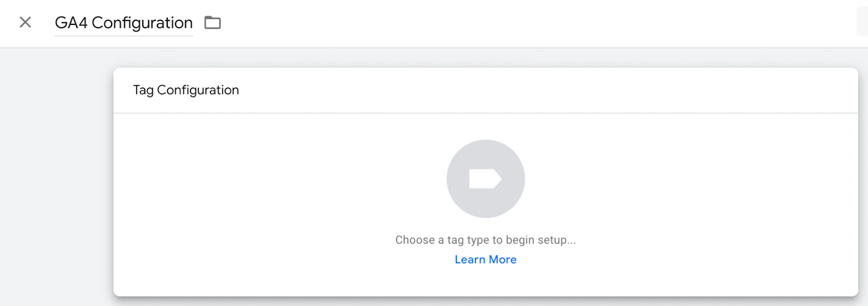Click the Tag Configuration heading
Screen dimensions: 868x306
click(186, 90)
